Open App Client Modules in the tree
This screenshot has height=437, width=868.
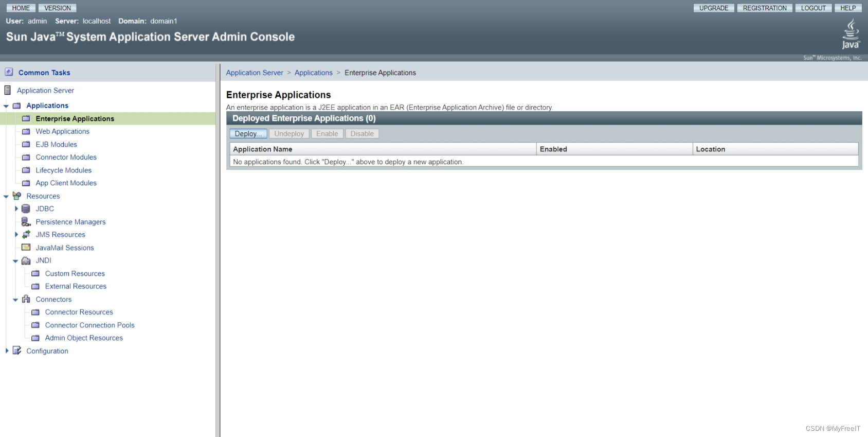point(66,183)
